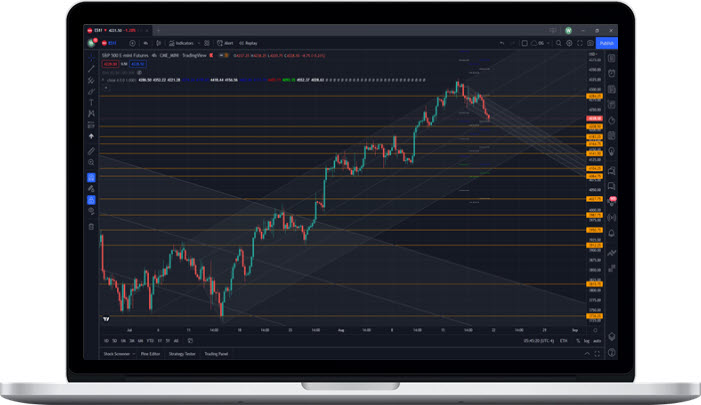Open the chart settings gear icon
This screenshot has width=701, height=405.
(x=569, y=43)
